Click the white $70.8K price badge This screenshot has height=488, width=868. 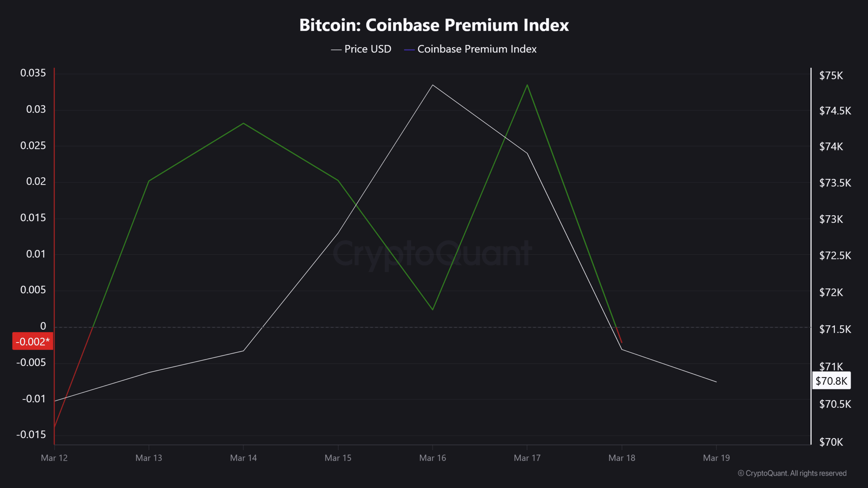(x=831, y=381)
